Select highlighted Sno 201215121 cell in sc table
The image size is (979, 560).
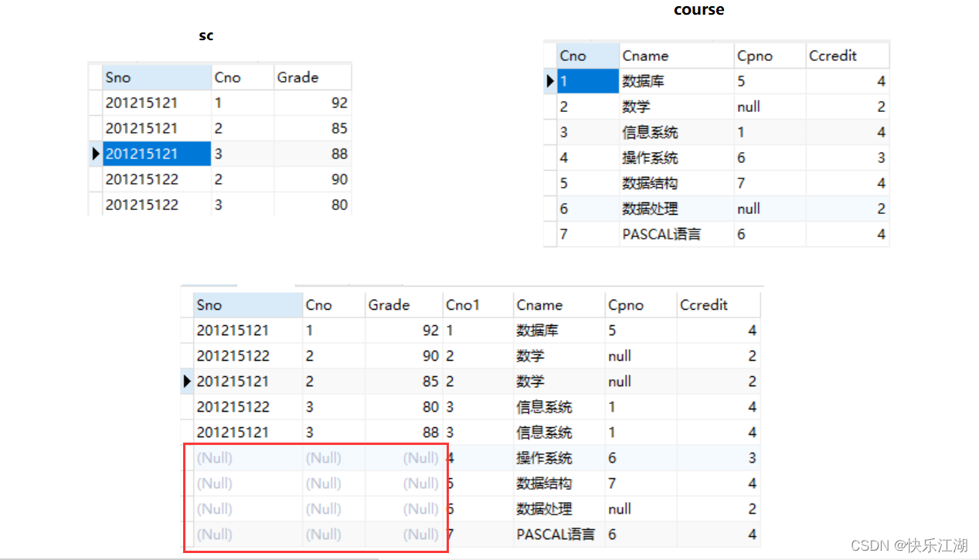point(157,154)
